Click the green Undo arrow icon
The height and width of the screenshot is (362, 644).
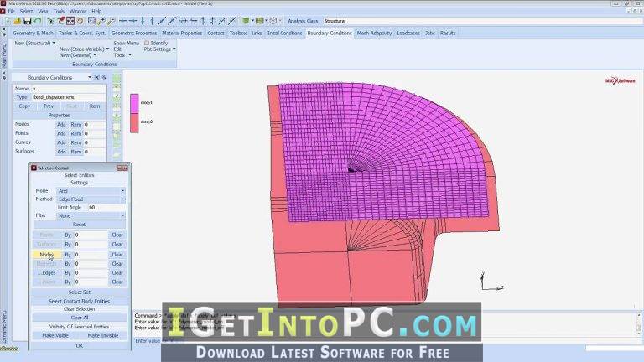37,20
